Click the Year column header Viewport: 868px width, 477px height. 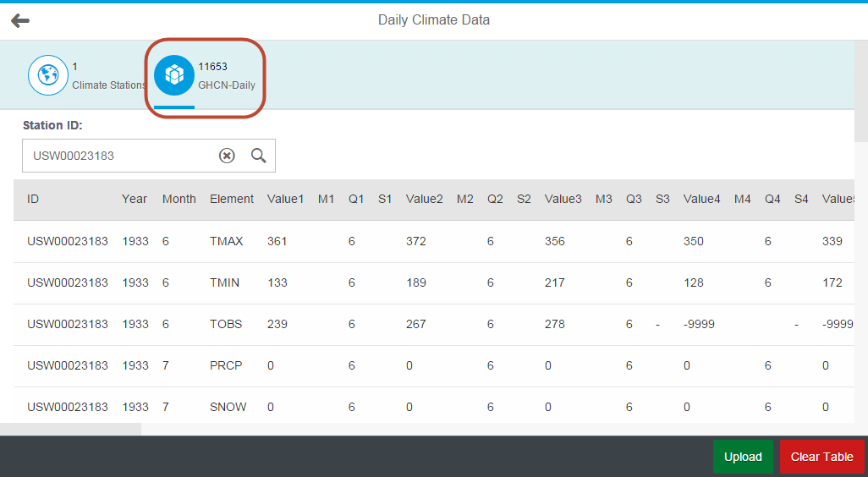[135, 200]
